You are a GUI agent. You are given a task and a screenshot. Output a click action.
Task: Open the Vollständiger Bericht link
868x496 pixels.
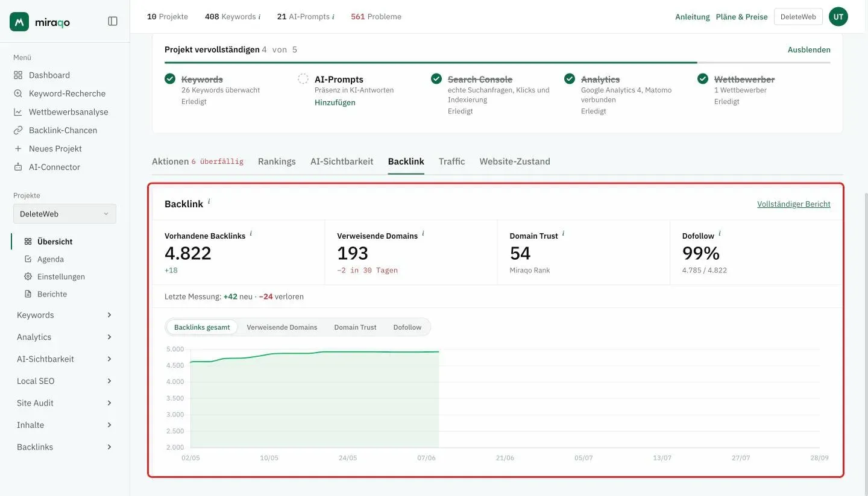click(x=794, y=204)
